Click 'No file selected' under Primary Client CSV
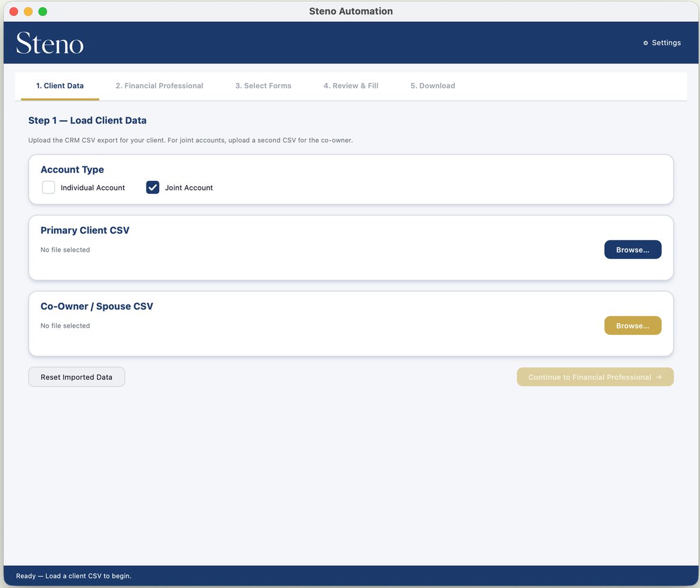This screenshot has width=700, height=588. [65, 250]
